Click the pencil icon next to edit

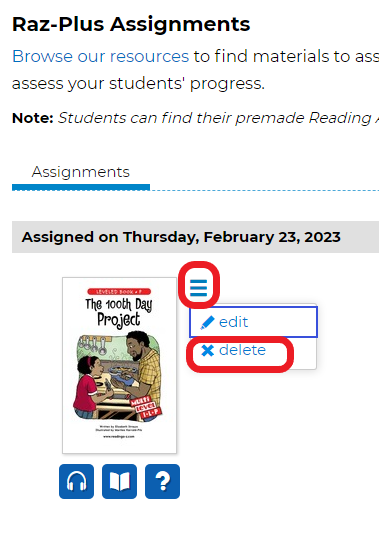207,323
